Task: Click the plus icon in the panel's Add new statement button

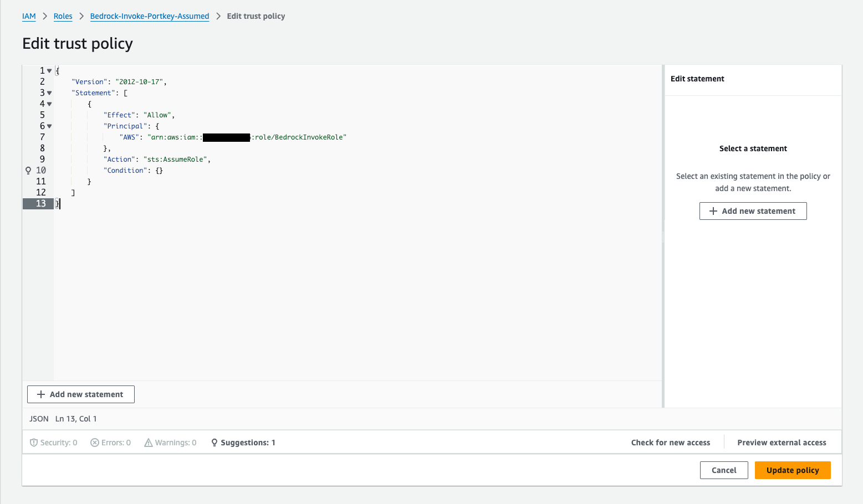Action: tap(713, 211)
